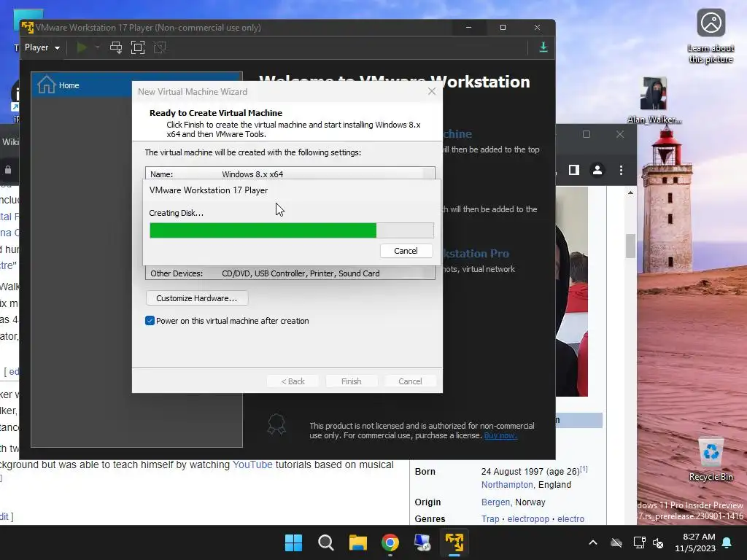747x560 pixels.
Task: Click the license ribbon badge icon
Action: [276, 424]
